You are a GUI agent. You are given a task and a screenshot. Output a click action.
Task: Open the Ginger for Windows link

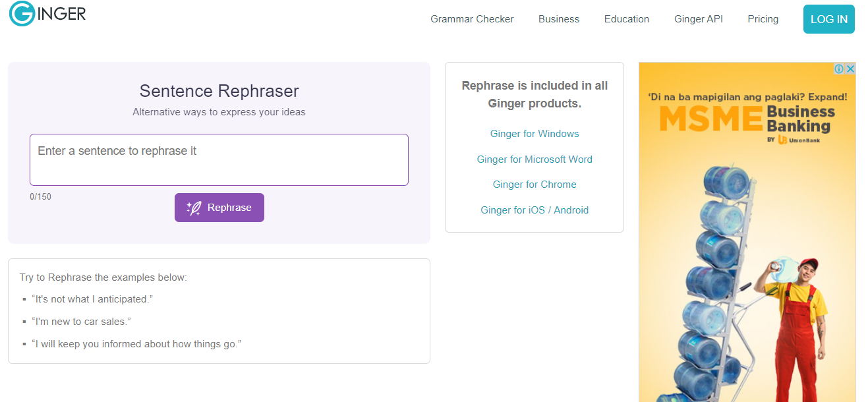[535, 134]
